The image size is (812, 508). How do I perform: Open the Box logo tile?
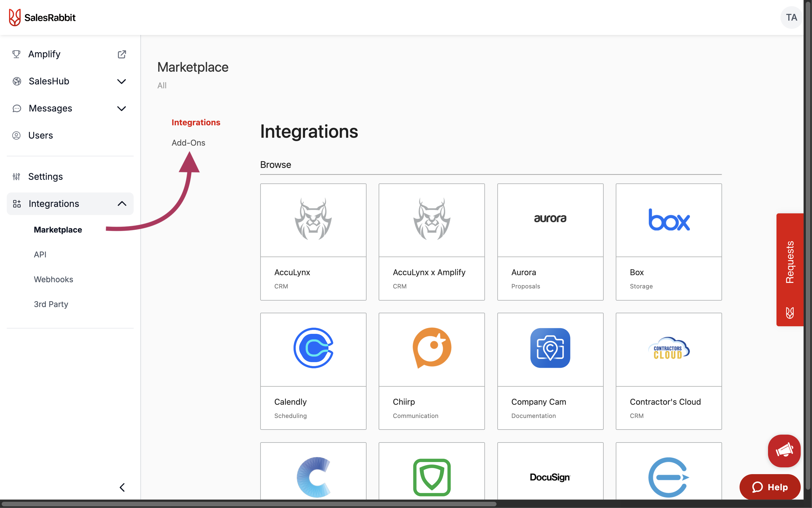point(669,220)
